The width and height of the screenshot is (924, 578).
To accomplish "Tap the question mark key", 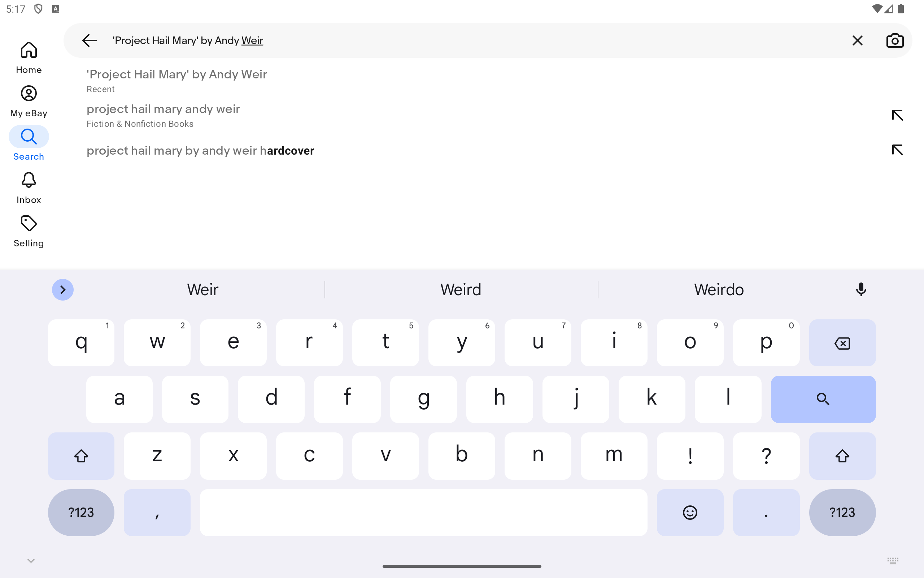I will (x=766, y=456).
